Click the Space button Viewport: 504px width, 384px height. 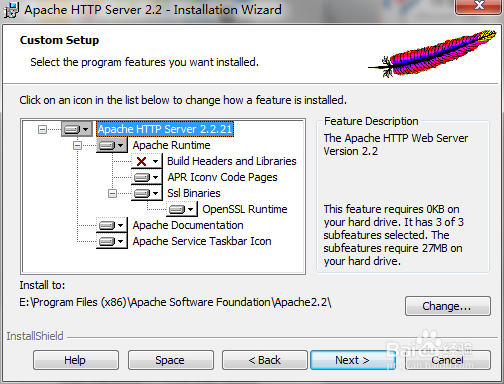click(170, 360)
